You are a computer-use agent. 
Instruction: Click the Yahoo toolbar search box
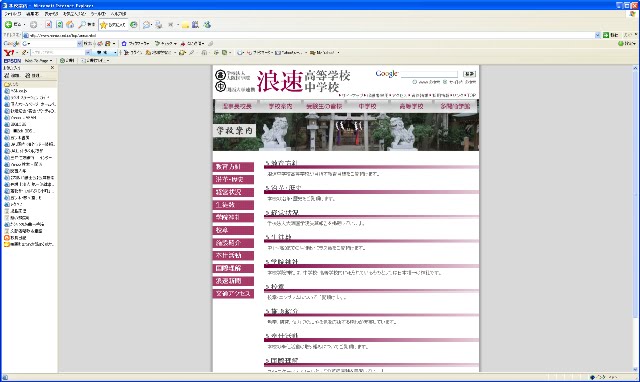click(x=58, y=53)
